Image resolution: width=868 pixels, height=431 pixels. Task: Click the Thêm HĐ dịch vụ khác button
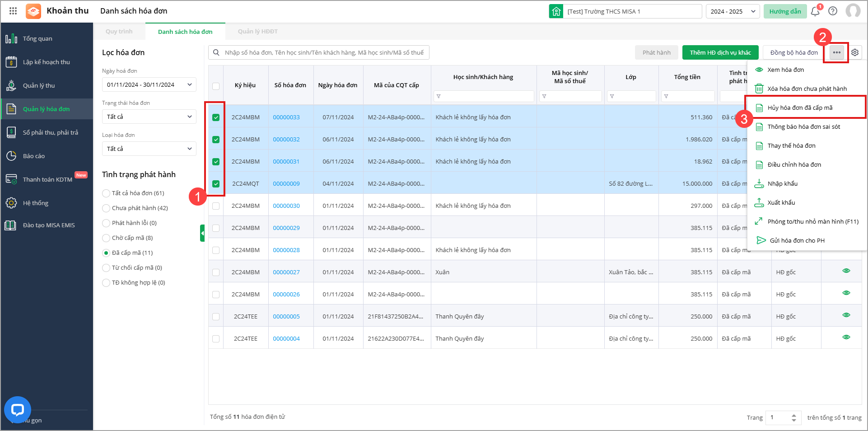click(x=720, y=52)
